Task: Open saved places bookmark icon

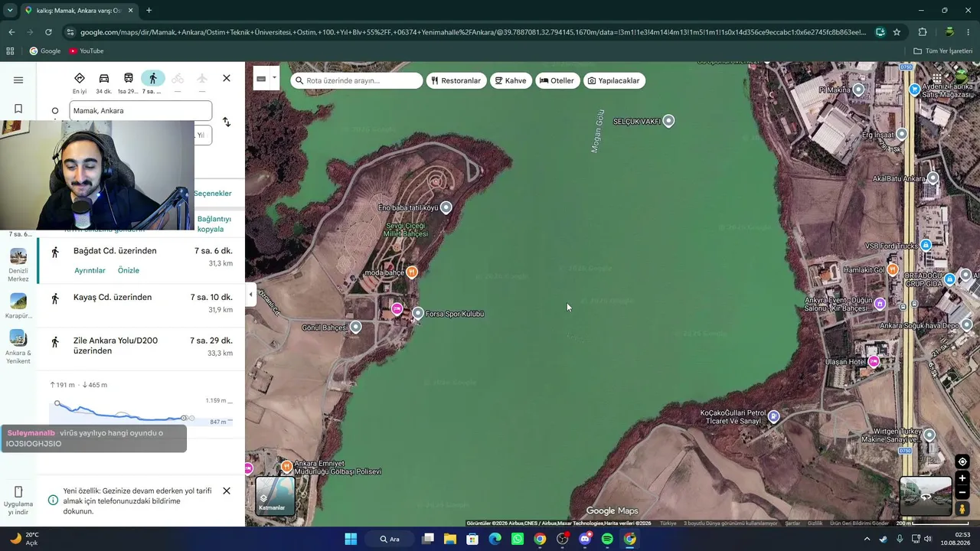Action: pyautogui.click(x=18, y=109)
